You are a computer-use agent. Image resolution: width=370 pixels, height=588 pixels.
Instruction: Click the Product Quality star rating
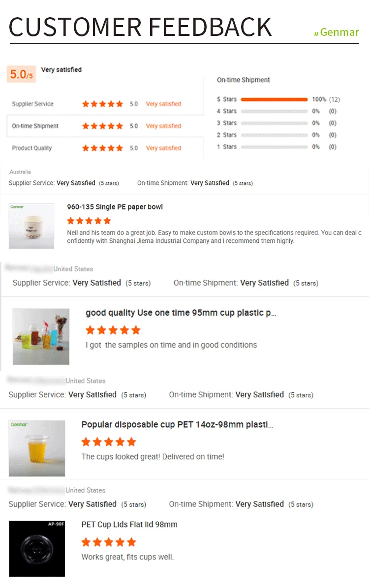coord(102,148)
